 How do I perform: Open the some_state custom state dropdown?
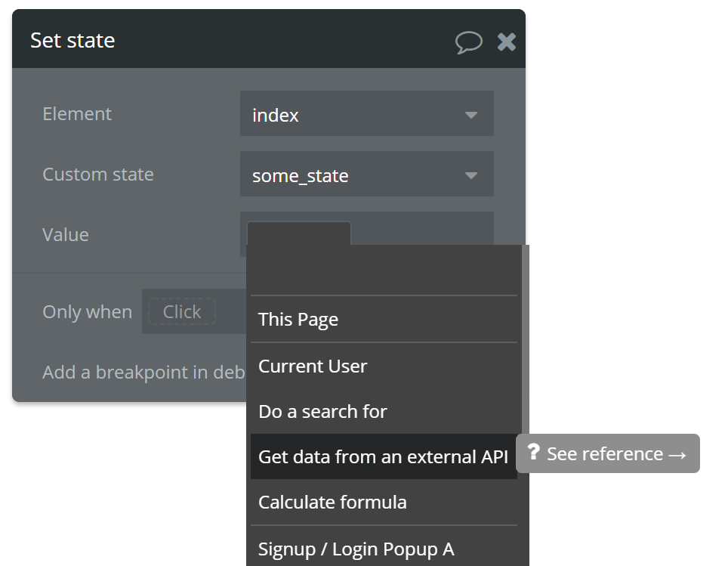pyautogui.click(x=367, y=174)
